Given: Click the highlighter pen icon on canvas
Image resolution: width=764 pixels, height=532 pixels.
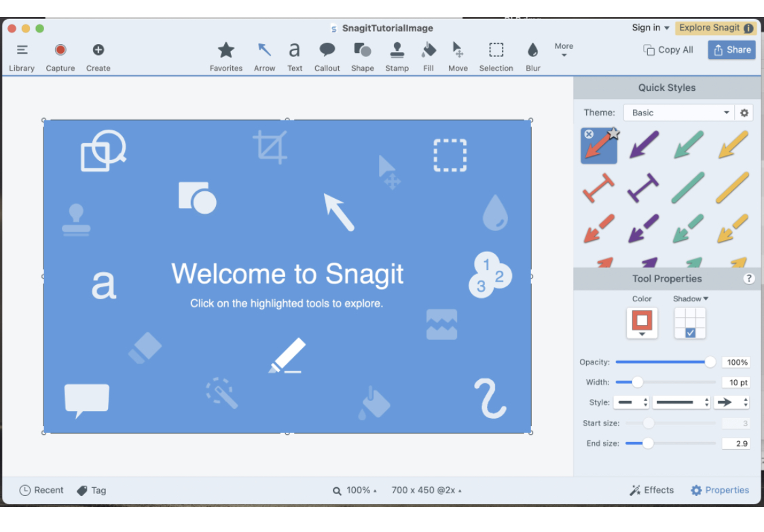Looking at the screenshot, I should point(287,356).
